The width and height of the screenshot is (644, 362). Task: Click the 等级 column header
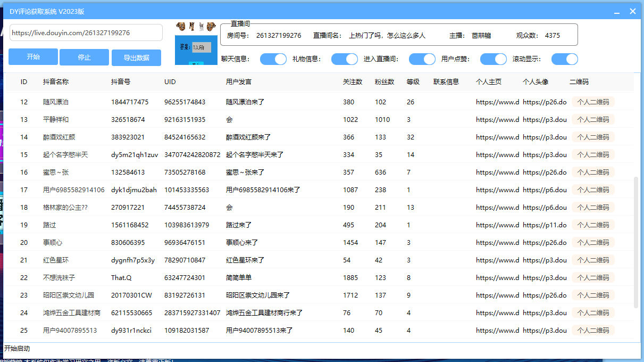pyautogui.click(x=413, y=82)
